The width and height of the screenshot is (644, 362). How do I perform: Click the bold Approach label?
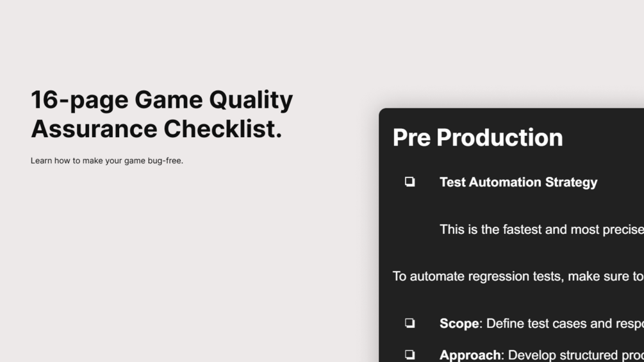coord(470,355)
